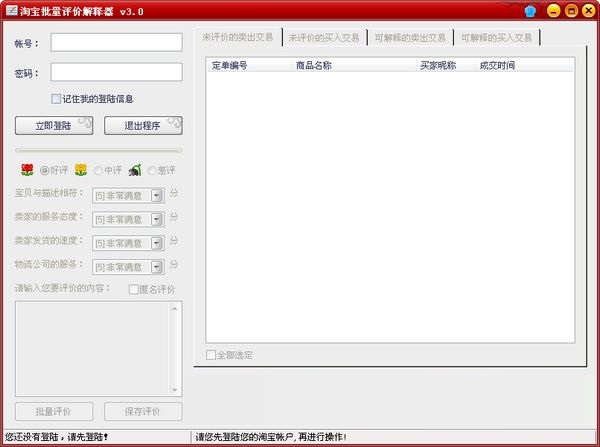Close the window with the X button
Image resolution: width=600 pixels, height=447 pixels.
589,11
